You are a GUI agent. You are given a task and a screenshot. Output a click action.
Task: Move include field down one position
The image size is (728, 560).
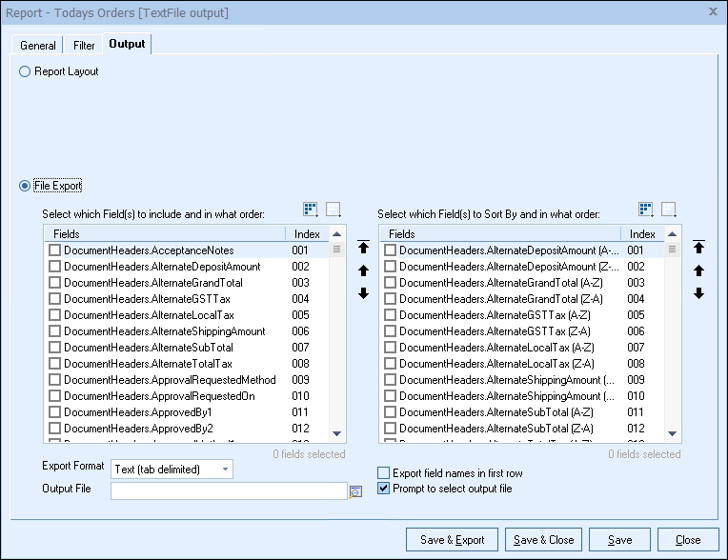coord(363,293)
